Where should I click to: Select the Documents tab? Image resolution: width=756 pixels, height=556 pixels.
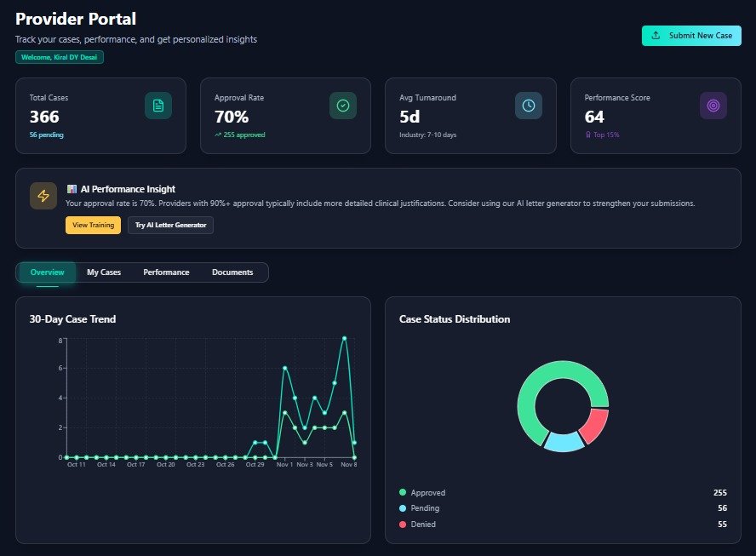click(232, 272)
